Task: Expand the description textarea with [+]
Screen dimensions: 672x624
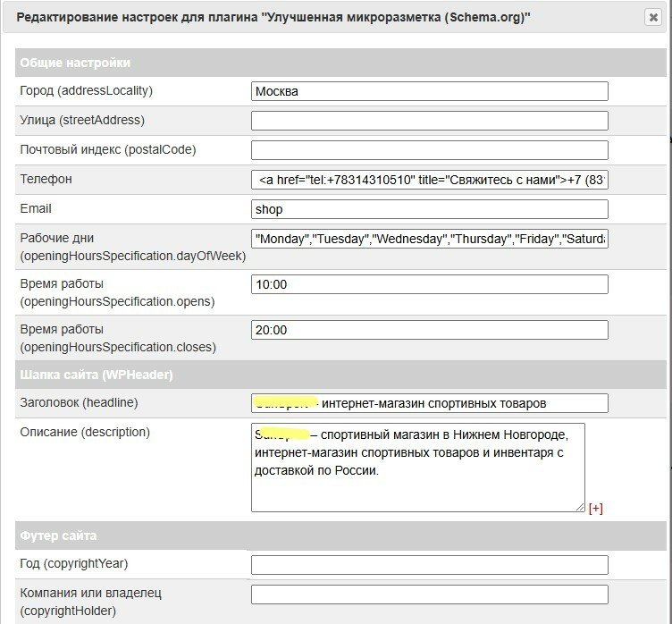Action: coord(596,509)
